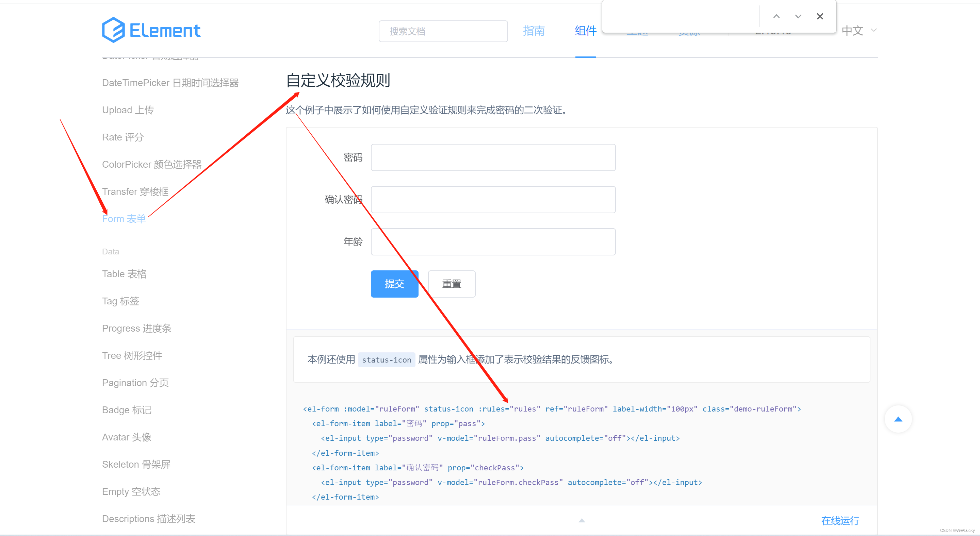The width and height of the screenshot is (980, 536).
Task: Click the 年龄 input field
Action: [493, 242]
